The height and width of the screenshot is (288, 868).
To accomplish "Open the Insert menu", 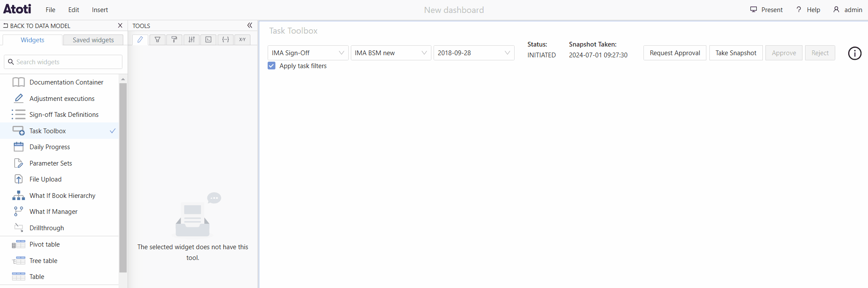I will [x=100, y=9].
